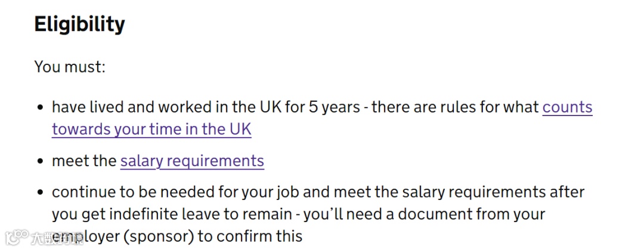The height and width of the screenshot is (250, 644).
Task: Click the text 'to confirm this'
Action: (250, 236)
